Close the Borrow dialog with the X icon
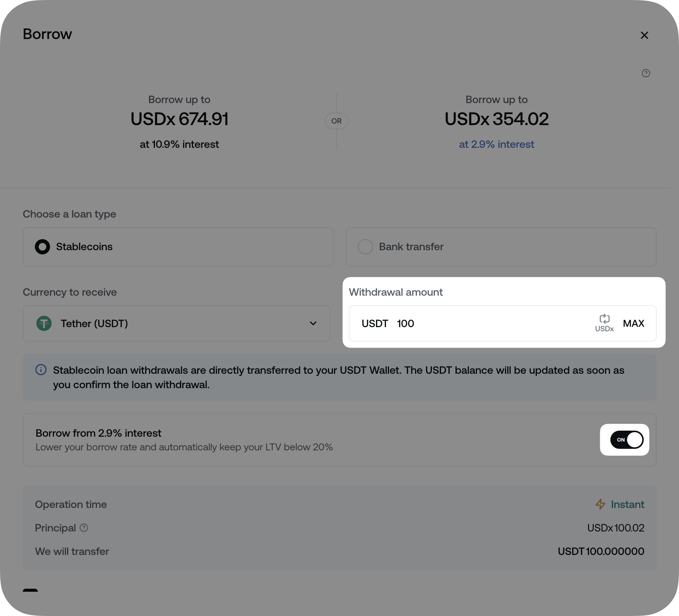Screen dimensions: 679x616 tap(644, 35)
